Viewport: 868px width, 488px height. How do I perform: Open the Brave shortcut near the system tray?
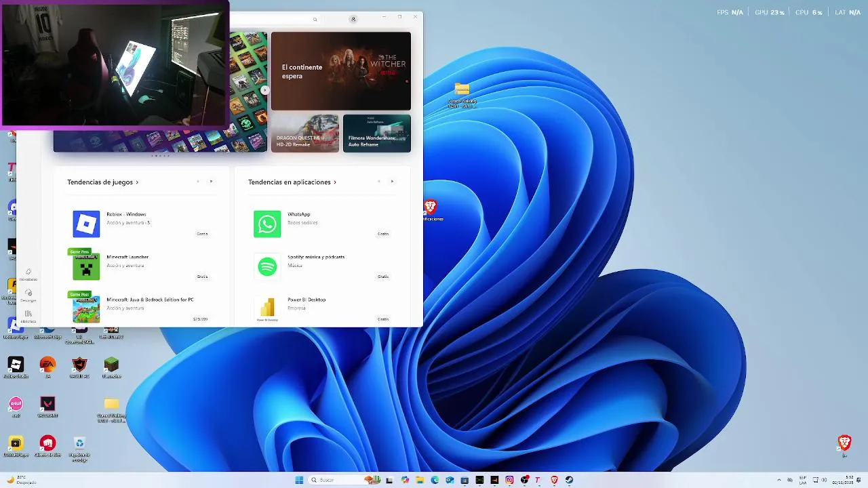(x=844, y=443)
